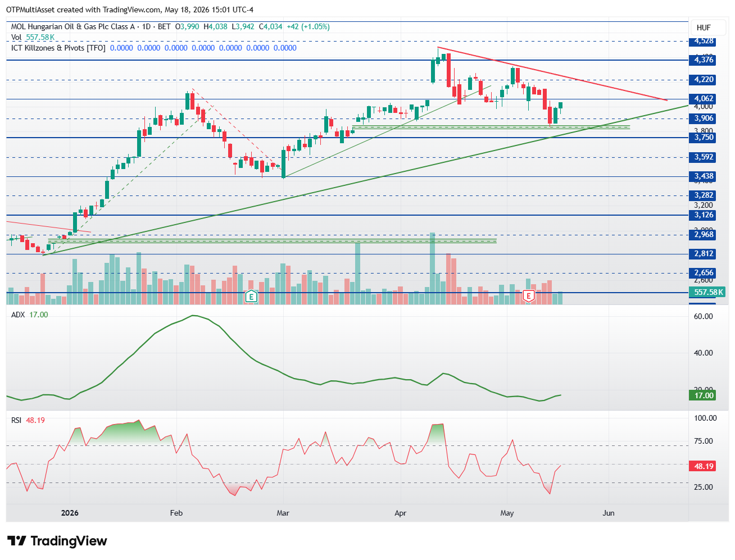
Task: Click the red 48.19 RSI axis label
Action: (x=703, y=466)
